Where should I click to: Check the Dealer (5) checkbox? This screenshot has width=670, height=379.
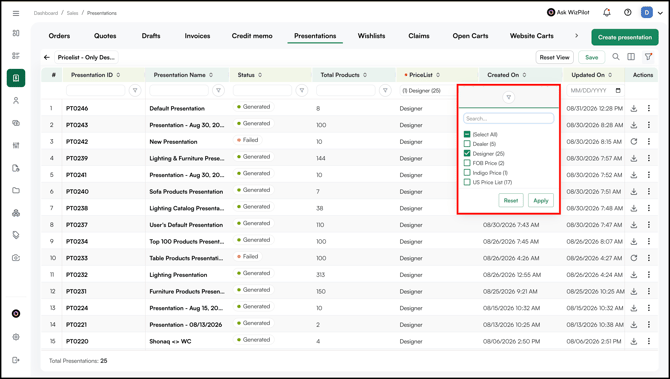(x=467, y=144)
